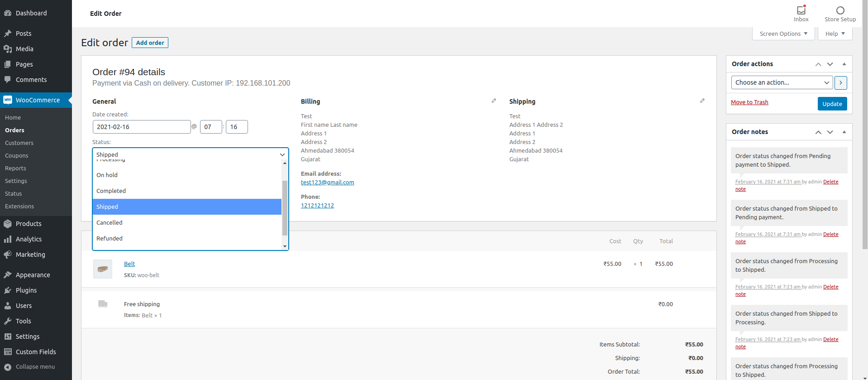Click the hour field showing 07

click(211, 127)
